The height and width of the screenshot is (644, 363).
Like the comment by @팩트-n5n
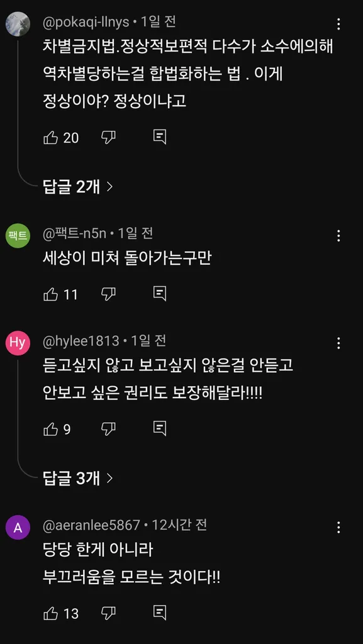pyautogui.click(x=50, y=294)
